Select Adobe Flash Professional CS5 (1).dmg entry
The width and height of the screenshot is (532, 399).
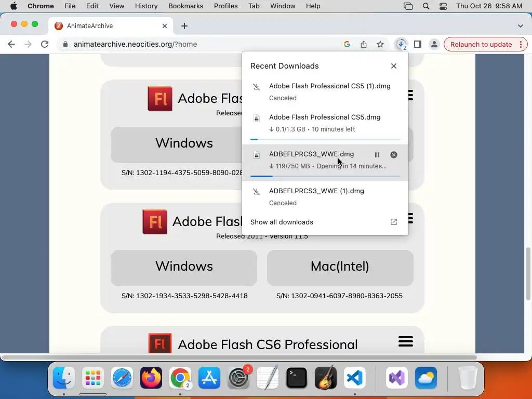tap(325, 91)
